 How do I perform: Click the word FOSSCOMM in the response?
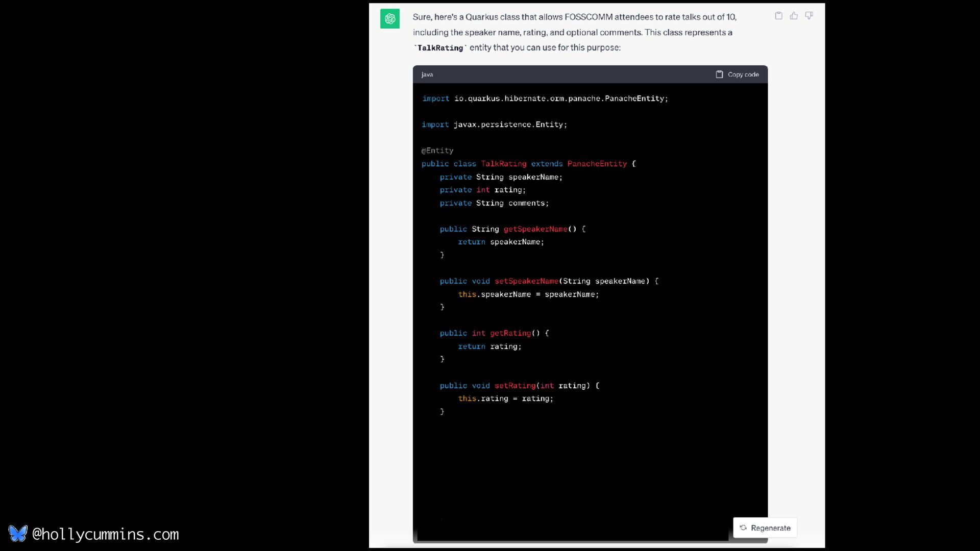pos(588,17)
